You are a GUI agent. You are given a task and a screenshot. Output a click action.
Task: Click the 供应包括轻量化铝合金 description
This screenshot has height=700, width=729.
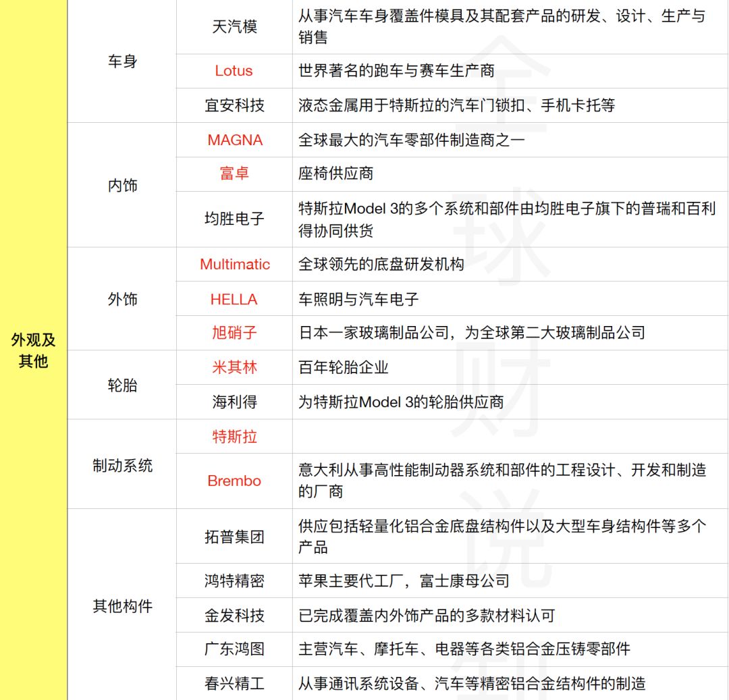(x=502, y=537)
